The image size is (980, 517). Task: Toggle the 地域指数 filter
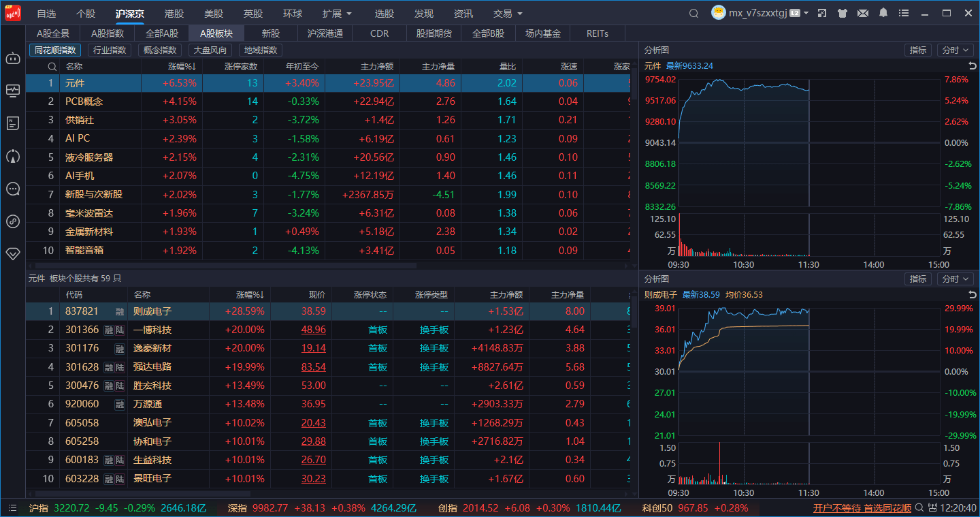261,50
